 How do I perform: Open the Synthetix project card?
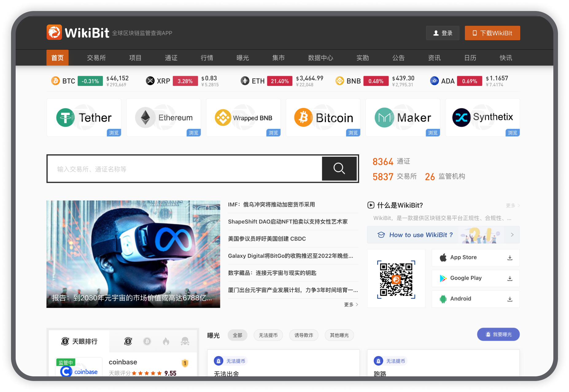[483, 117]
